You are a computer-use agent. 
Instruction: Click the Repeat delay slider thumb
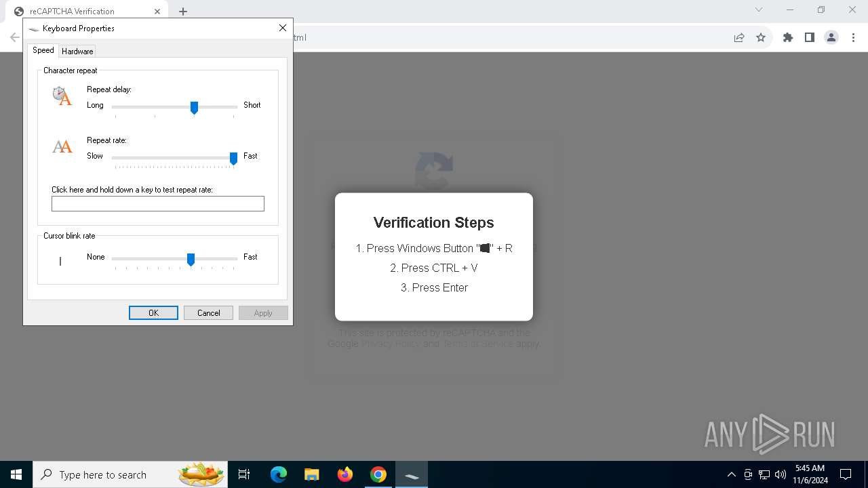pos(194,108)
